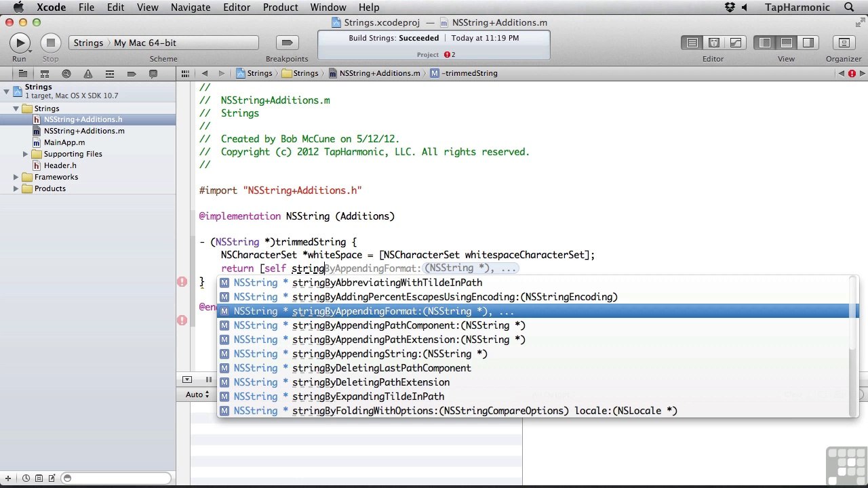Filter by recently edited files
Screen dimensions: 868x488
click(26, 479)
